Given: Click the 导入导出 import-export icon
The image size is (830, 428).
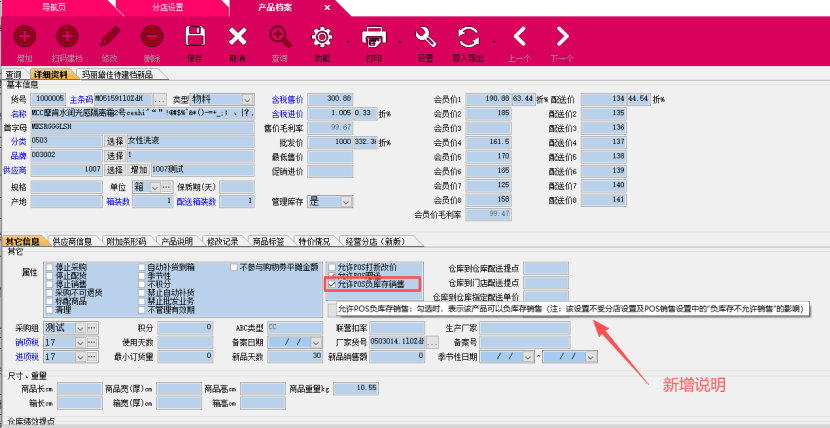Looking at the screenshot, I should [x=468, y=37].
